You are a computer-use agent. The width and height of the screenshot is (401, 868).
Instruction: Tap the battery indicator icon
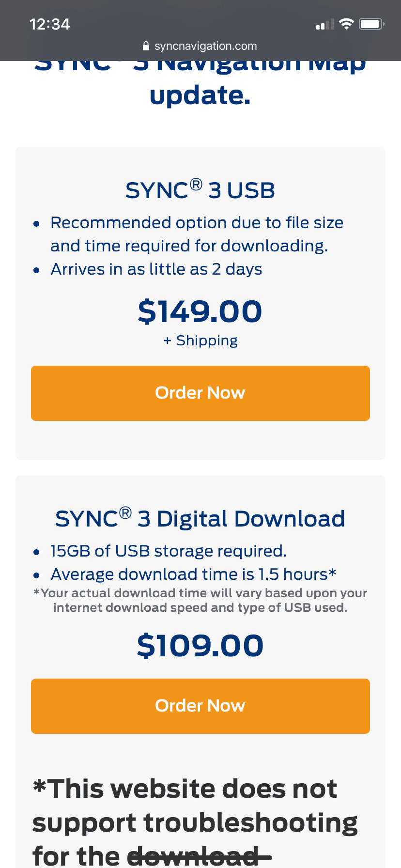tap(371, 24)
